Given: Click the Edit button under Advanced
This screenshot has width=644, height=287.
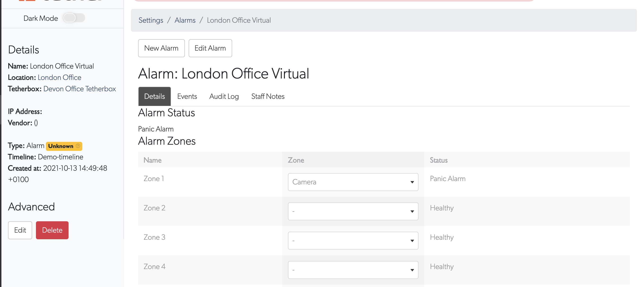Looking at the screenshot, I should 20,230.
